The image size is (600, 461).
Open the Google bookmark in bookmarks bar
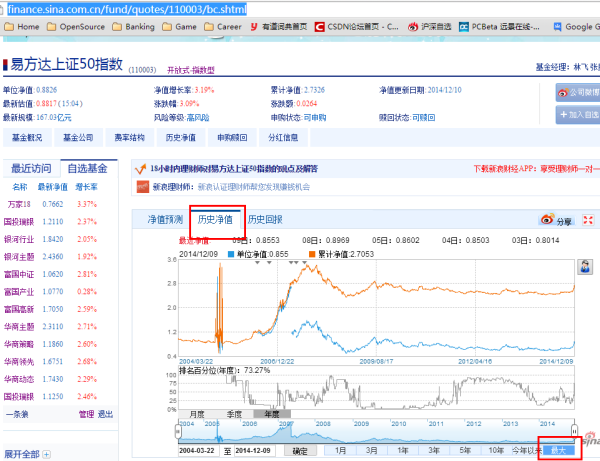[575, 27]
